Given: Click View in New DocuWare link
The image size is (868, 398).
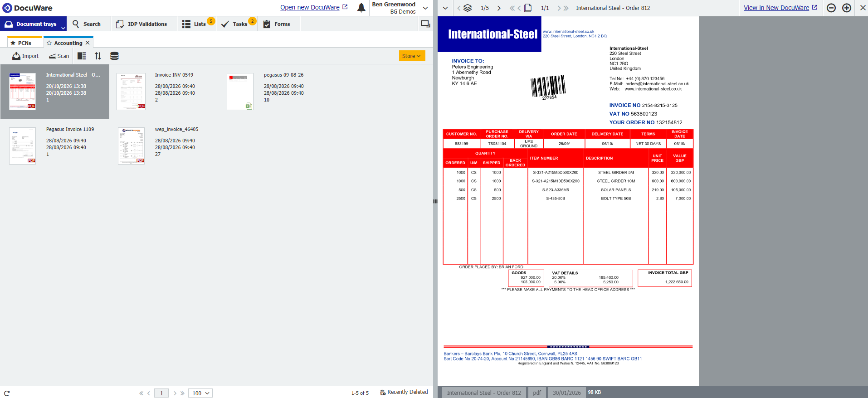Looking at the screenshot, I should pyautogui.click(x=780, y=8).
